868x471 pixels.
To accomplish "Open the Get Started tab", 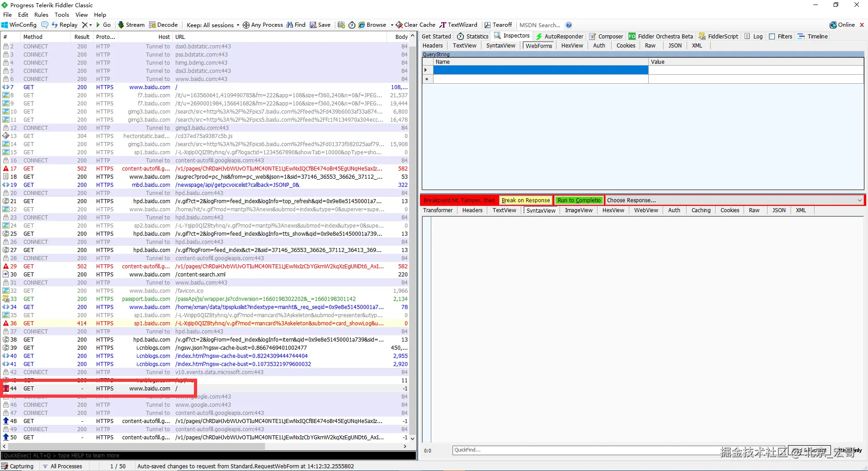I will pos(436,36).
